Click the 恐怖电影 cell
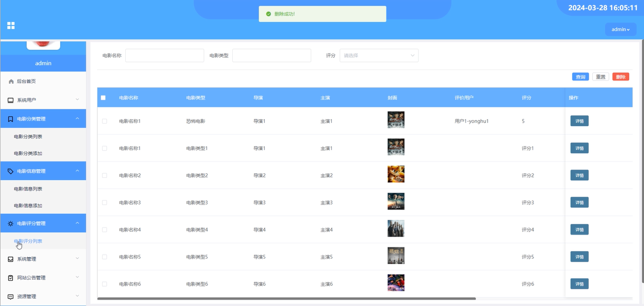Image resolution: width=644 pixels, height=306 pixels. click(196, 121)
